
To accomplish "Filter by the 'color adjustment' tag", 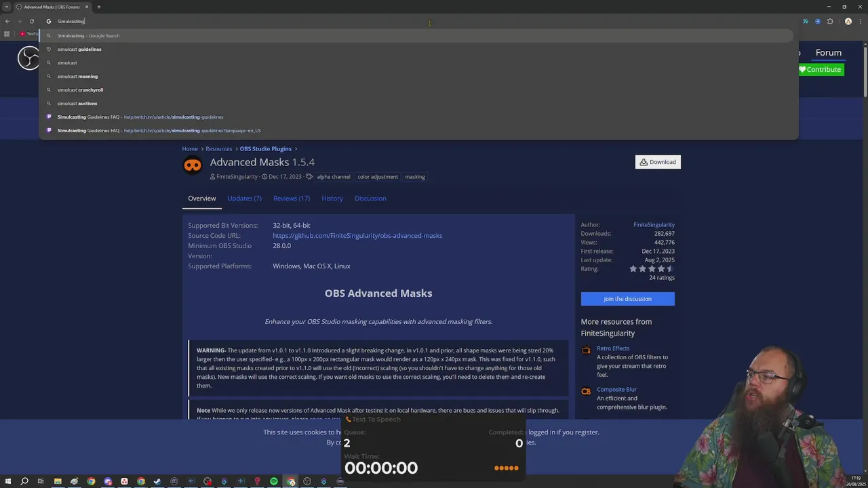I will 378,177.
